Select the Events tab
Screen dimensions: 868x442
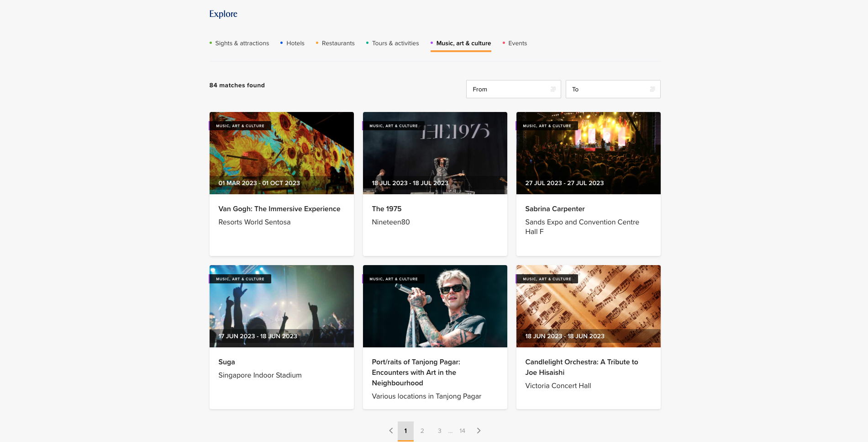517,43
